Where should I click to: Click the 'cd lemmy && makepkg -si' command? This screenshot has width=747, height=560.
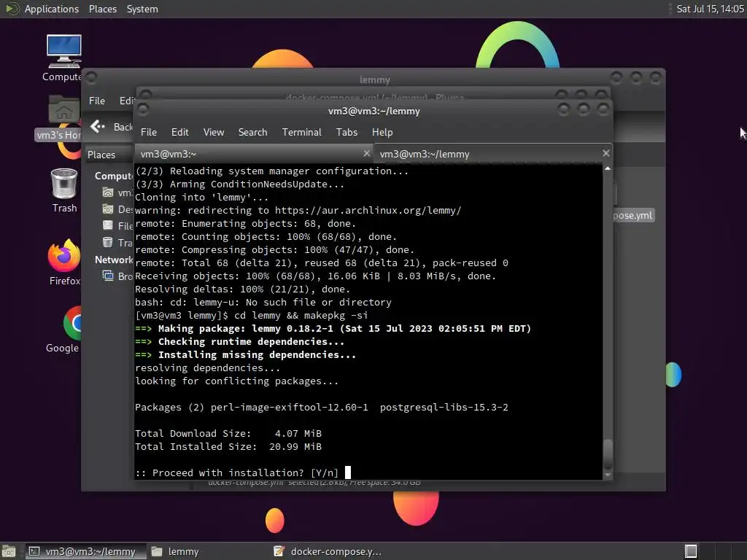tap(301, 315)
